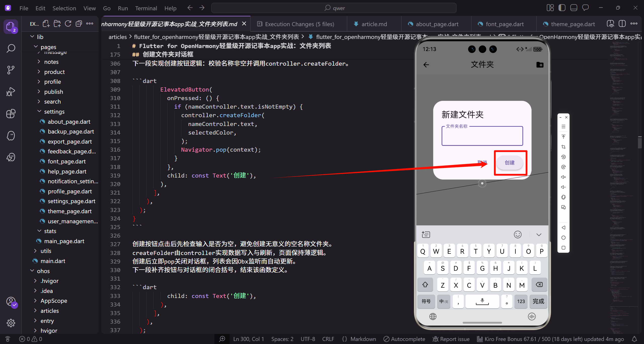Tap the emulator Home circle button
644x344 pixels.
point(563,238)
